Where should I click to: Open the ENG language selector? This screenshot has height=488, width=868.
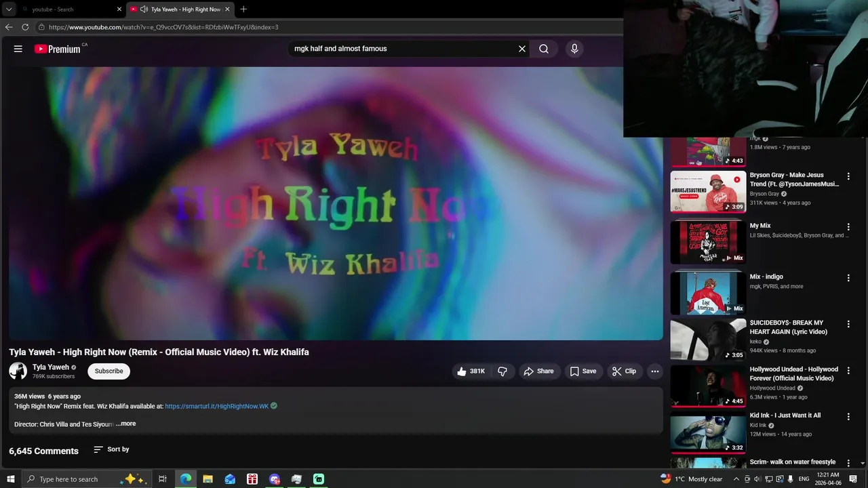(804, 479)
